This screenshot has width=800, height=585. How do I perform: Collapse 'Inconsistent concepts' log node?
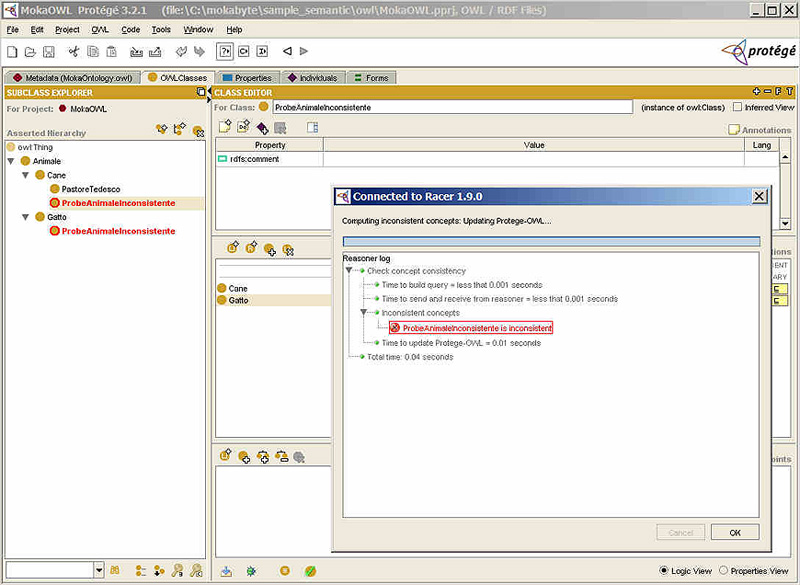click(x=363, y=313)
